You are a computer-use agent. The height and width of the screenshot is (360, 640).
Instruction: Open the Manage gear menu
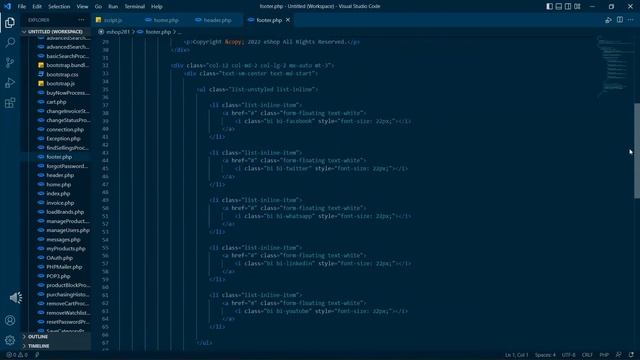(x=10, y=340)
